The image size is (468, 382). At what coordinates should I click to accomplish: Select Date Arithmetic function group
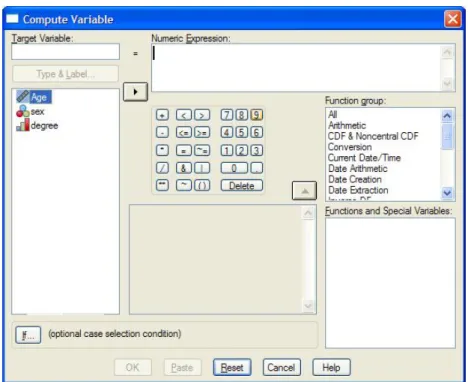pyautogui.click(x=358, y=169)
